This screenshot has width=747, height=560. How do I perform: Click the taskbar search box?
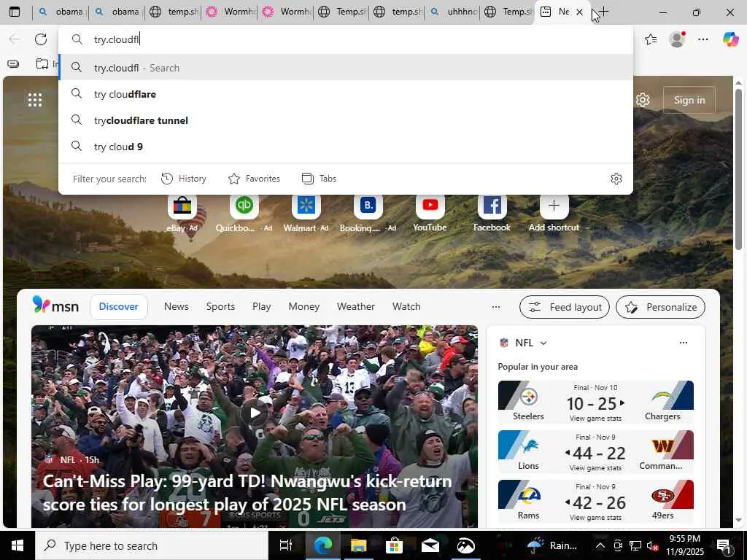coord(152,545)
